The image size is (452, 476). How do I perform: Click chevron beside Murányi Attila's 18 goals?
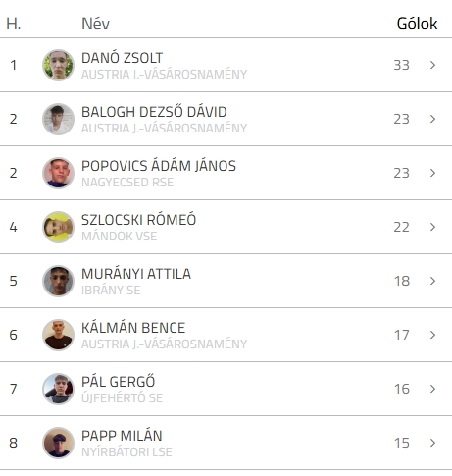[x=432, y=281]
